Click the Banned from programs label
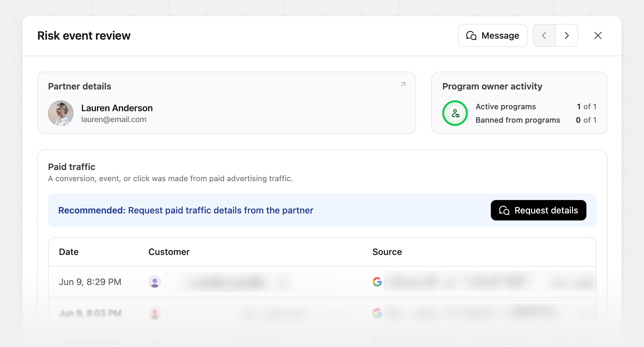 [518, 120]
